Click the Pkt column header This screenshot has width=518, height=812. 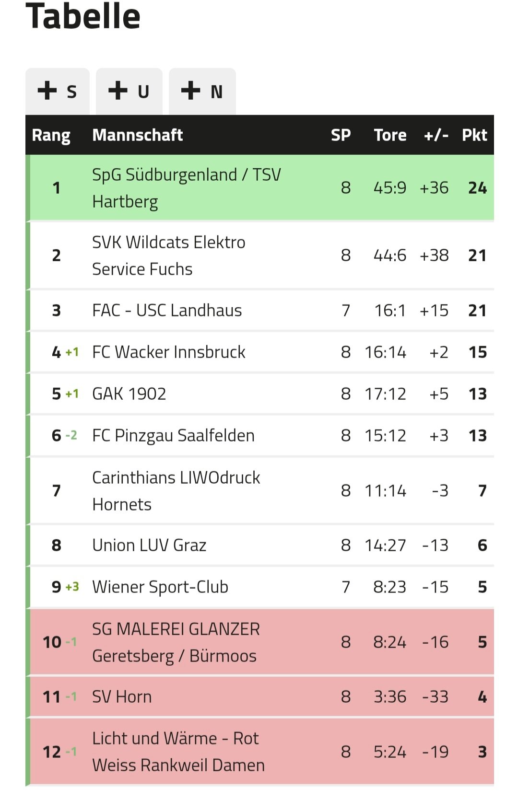[474, 135]
